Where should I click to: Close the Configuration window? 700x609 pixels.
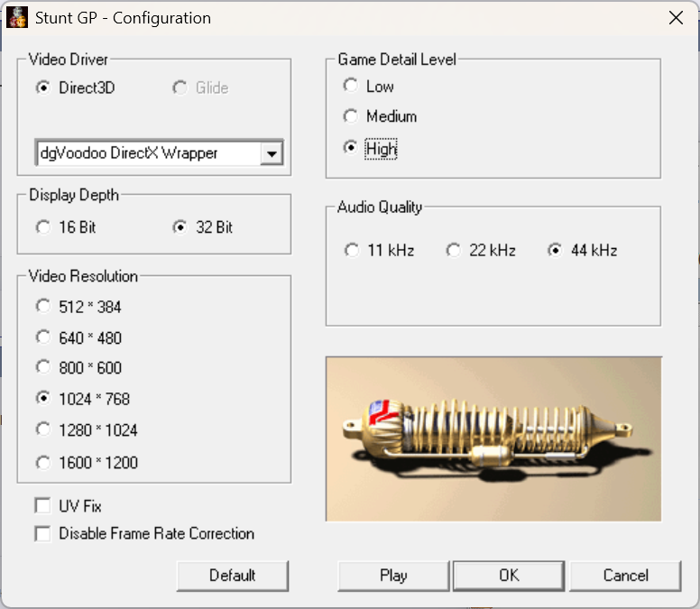click(676, 18)
